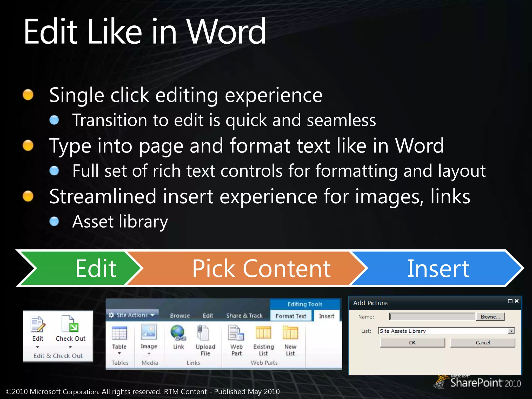Click the 'Edit Like in Word' title

[x=145, y=31]
